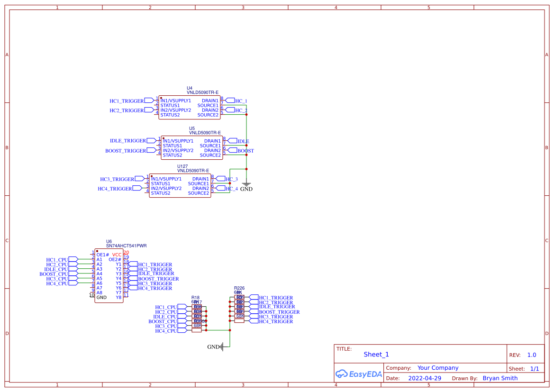Select the VNLD5090TR-E component U5
The height and width of the screenshot is (392, 554).
[192, 147]
